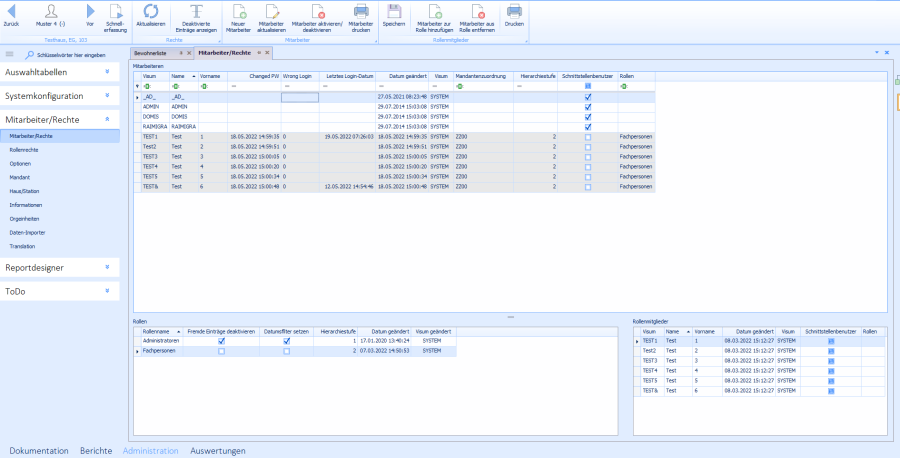Image resolution: width=900 pixels, height=458 pixels.
Task: Open Schnellerfassung from the ribbon
Action: click(x=115, y=11)
